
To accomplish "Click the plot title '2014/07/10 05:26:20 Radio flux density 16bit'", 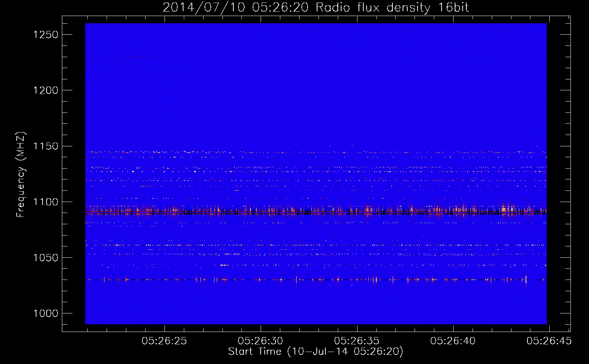I will 316,8.
